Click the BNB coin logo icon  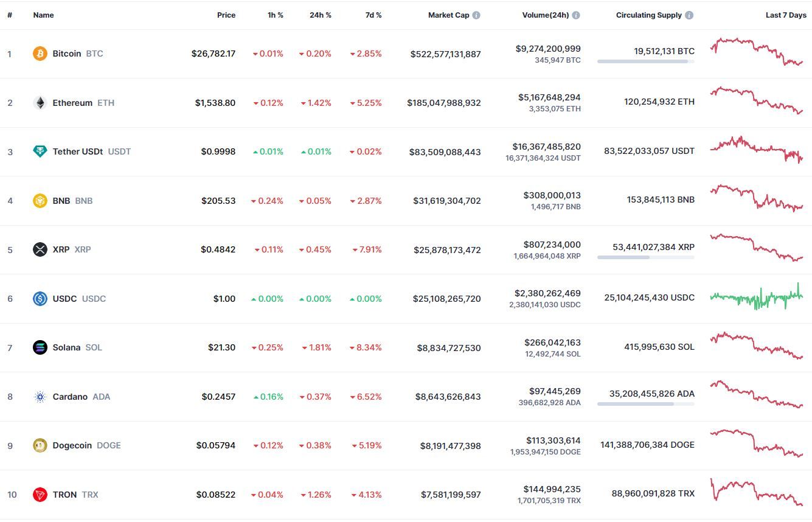point(40,201)
